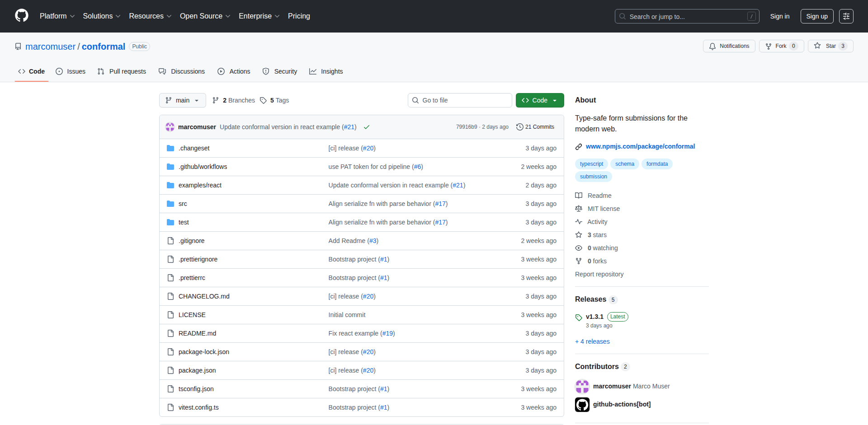This screenshot has width=868, height=425.
Task: Open the submission topic tag
Action: [594, 177]
